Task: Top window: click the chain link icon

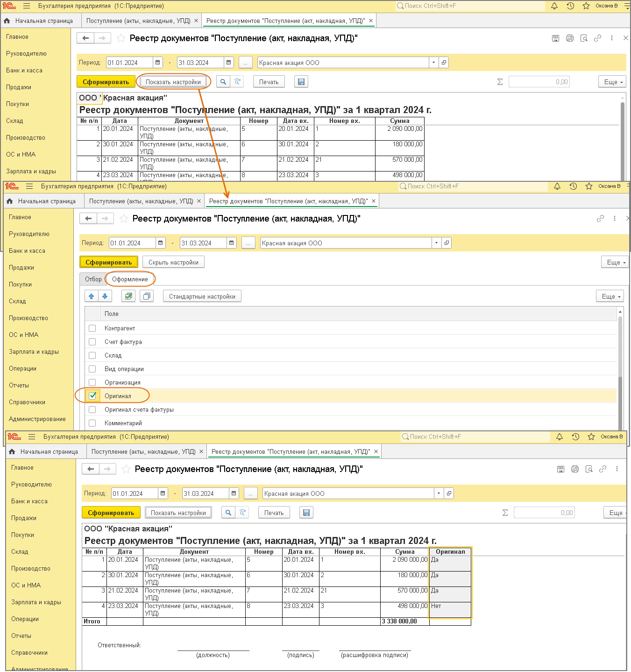Action: [x=597, y=38]
